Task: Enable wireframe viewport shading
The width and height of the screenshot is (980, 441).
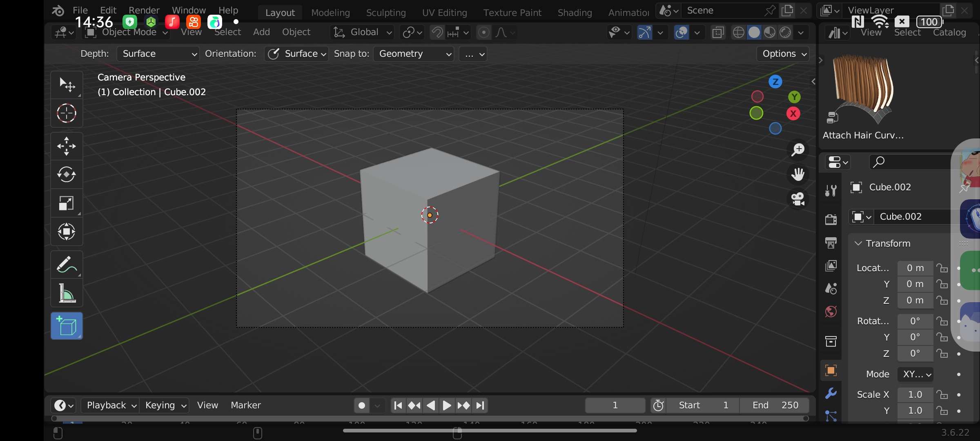Action: (738, 32)
